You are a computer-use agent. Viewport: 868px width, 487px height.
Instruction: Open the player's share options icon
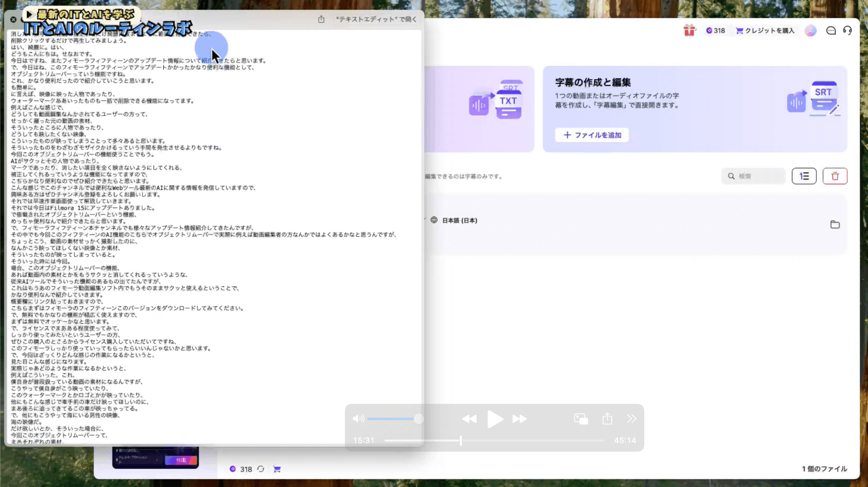point(607,419)
